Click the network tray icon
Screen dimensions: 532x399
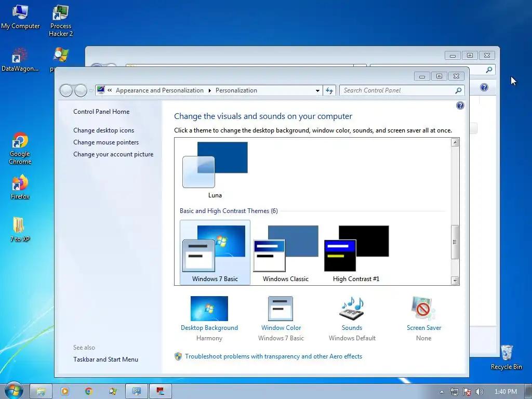[x=454, y=392]
